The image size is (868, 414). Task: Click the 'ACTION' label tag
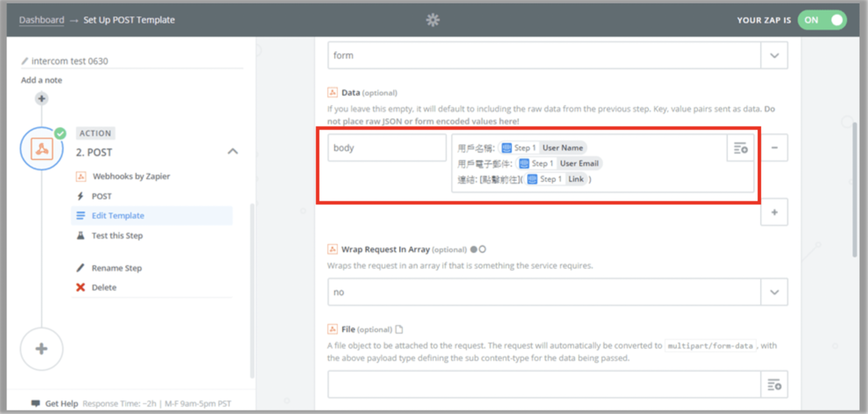pyautogui.click(x=95, y=133)
